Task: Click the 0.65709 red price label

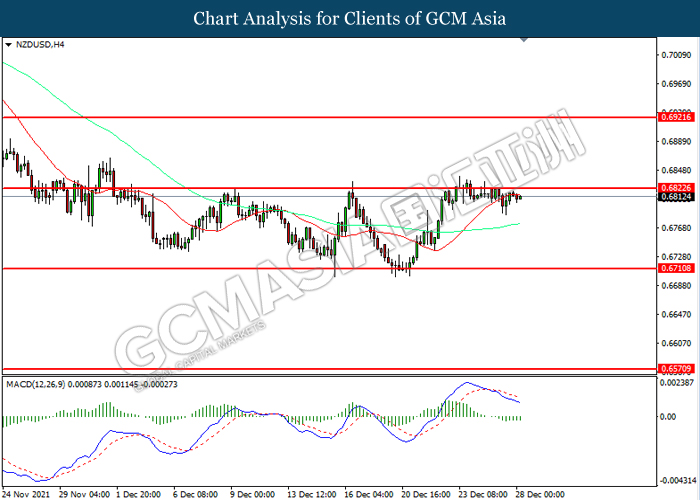Action: click(676, 369)
